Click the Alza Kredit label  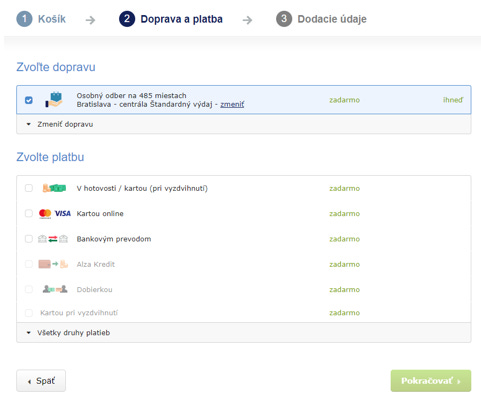point(96,264)
